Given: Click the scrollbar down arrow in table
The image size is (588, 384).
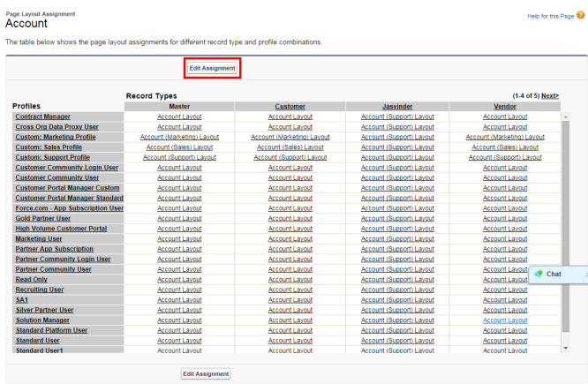Looking at the screenshot, I should (x=566, y=350).
